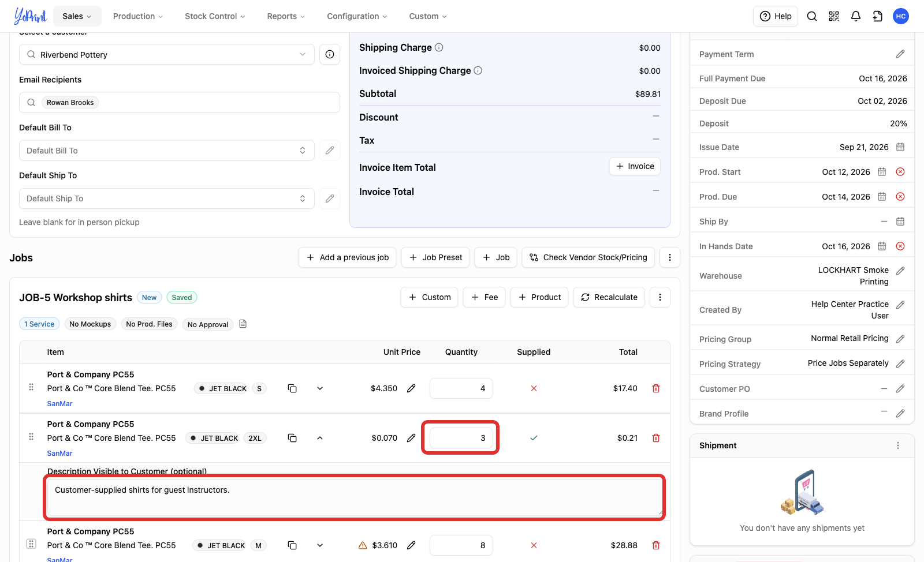Click the Recalculate button
Image resolution: width=924 pixels, height=562 pixels.
[x=609, y=297]
